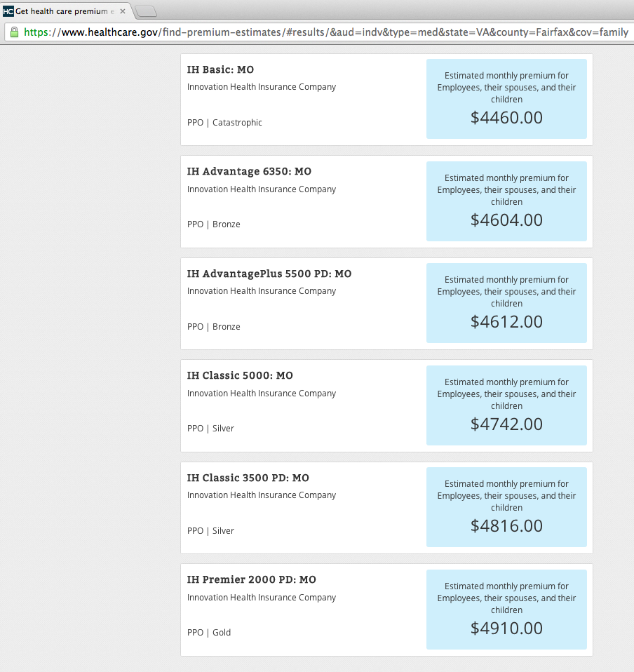Click estimated premium description in IH AdvantagePlus 5500 card
Screen dimensions: 634x672
point(506,291)
